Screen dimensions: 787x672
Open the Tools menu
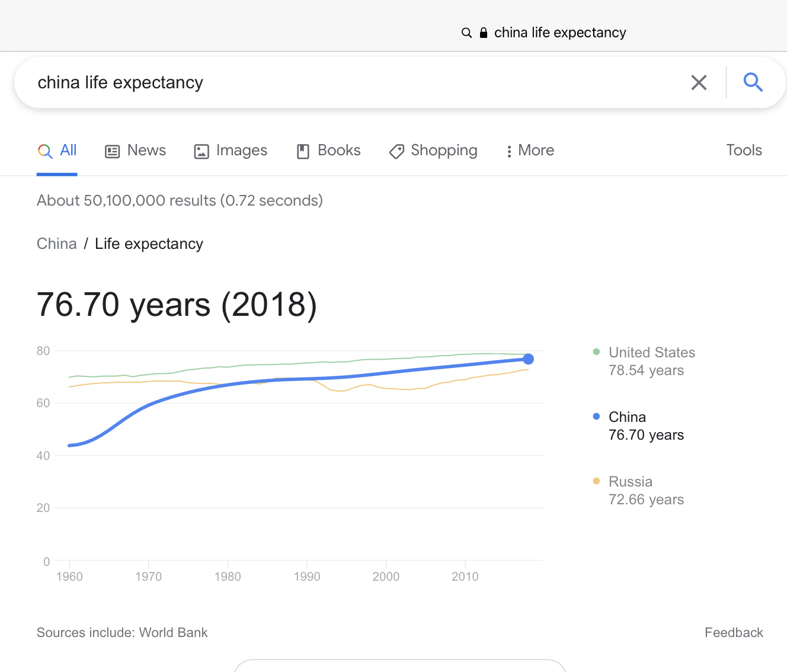coord(744,151)
